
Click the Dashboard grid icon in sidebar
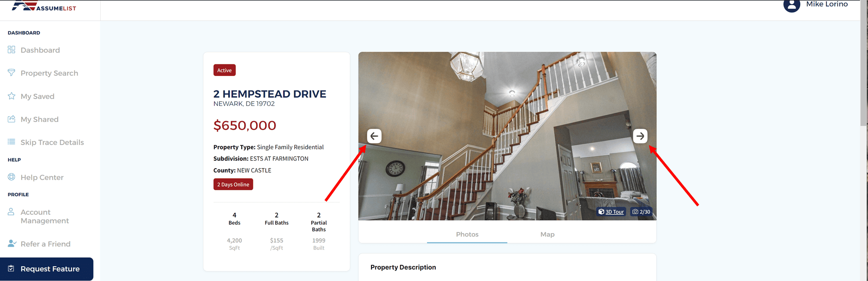click(x=11, y=50)
